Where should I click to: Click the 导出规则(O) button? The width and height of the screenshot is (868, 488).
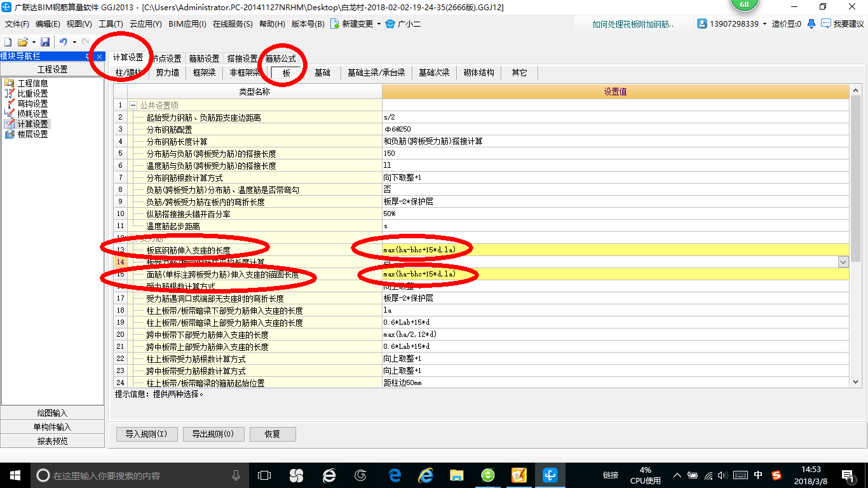[x=213, y=435]
